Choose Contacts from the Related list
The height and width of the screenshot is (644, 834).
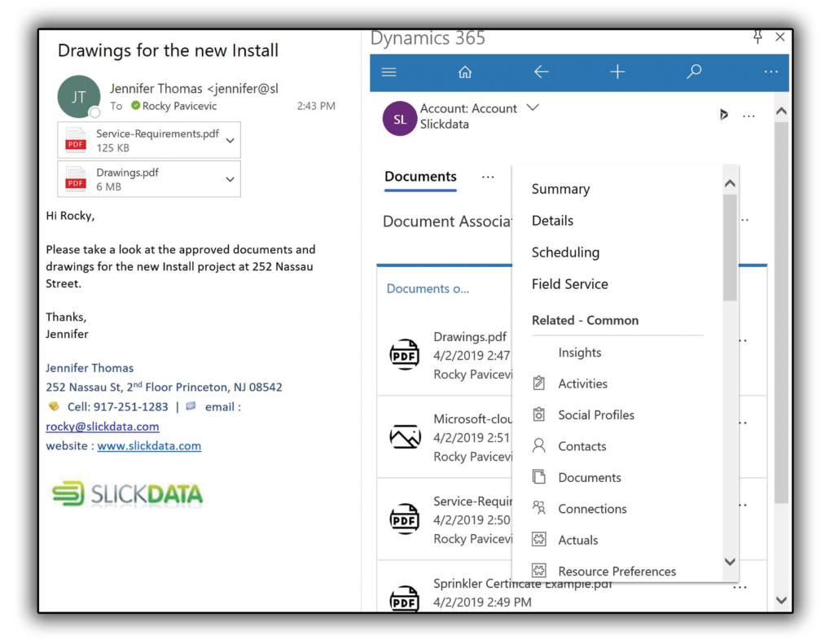click(582, 446)
